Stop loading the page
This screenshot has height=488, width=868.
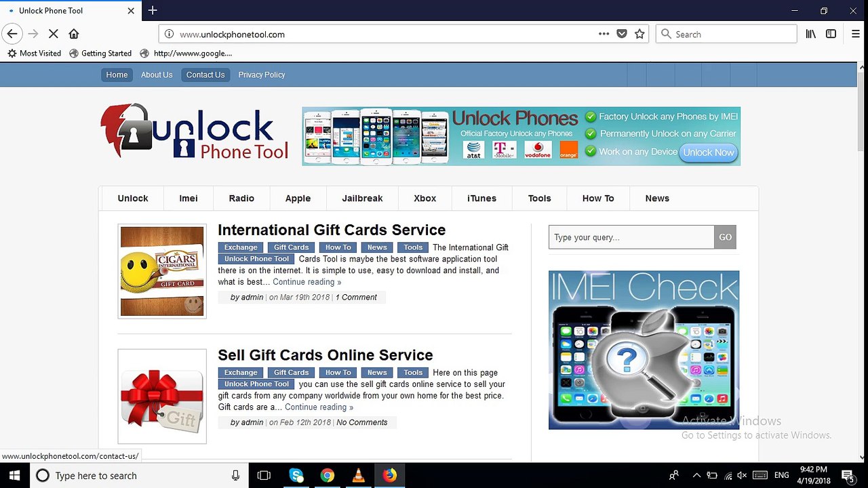54,34
